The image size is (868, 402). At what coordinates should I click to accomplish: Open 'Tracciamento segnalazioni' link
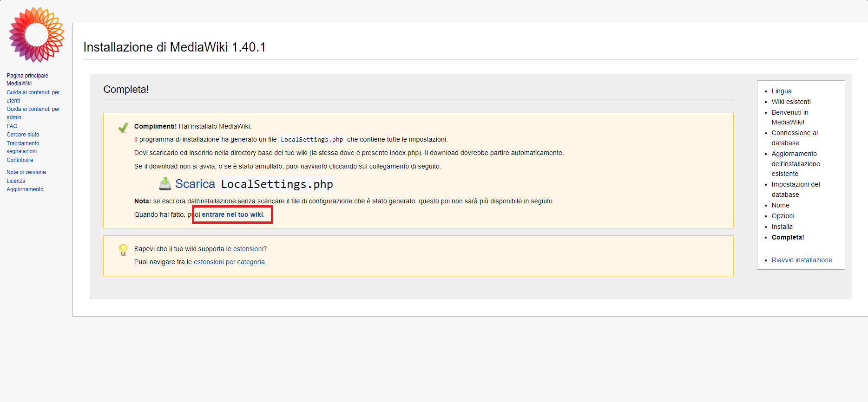[23, 147]
